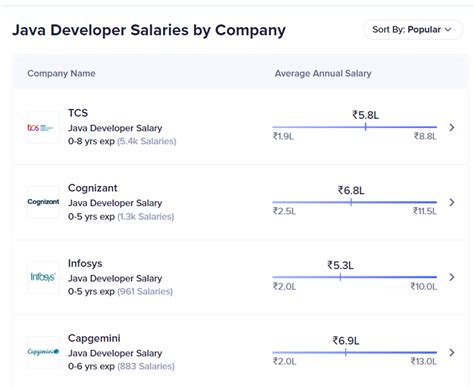Click the (883 Salaries) text
The height and width of the screenshot is (390, 474).
point(146,366)
